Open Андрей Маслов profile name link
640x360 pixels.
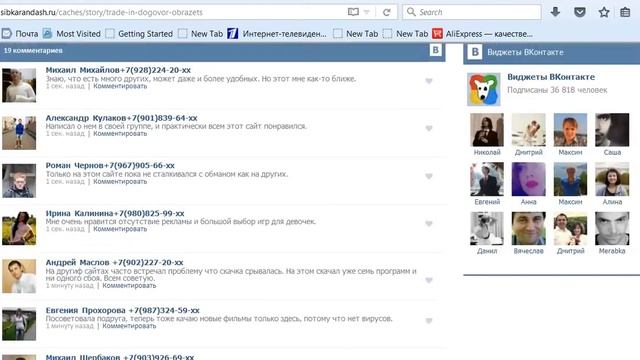click(x=114, y=262)
